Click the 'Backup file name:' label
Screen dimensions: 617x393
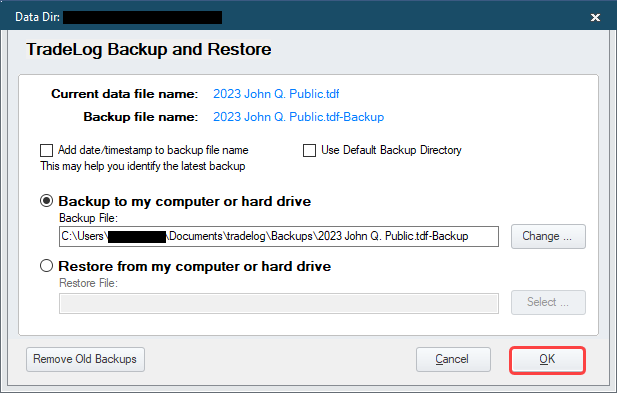[x=140, y=117]
